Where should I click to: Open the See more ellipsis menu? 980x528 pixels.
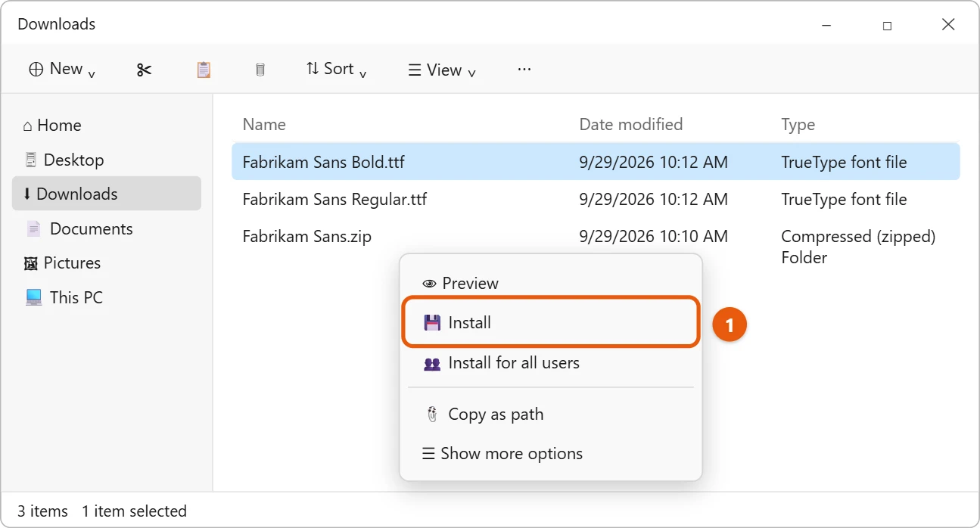(524, 69)
